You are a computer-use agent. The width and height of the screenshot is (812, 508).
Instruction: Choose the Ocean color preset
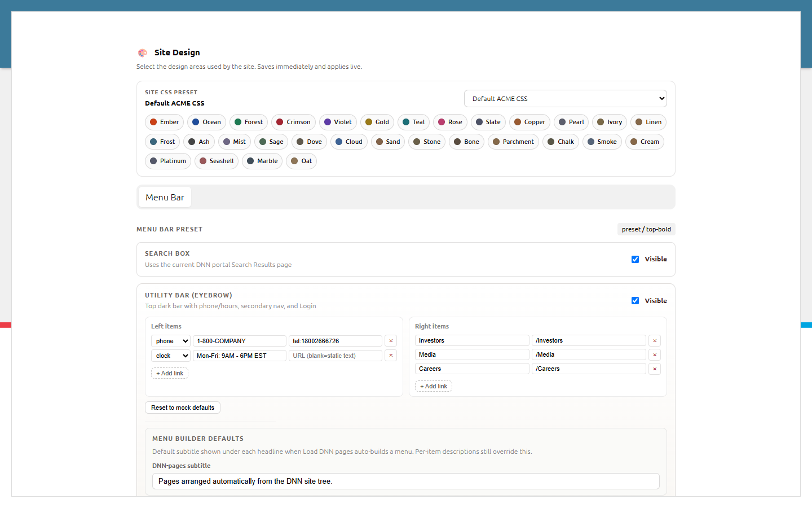[x=206, y=122]
